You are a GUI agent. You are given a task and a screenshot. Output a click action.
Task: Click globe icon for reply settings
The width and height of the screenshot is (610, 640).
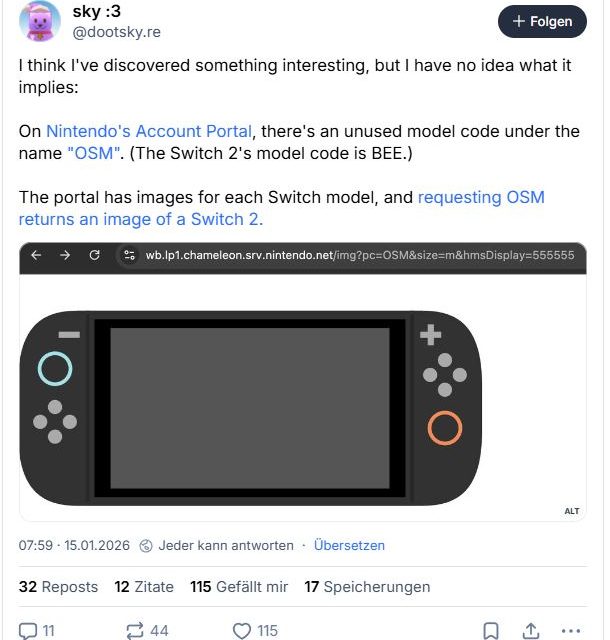[146, 546]
